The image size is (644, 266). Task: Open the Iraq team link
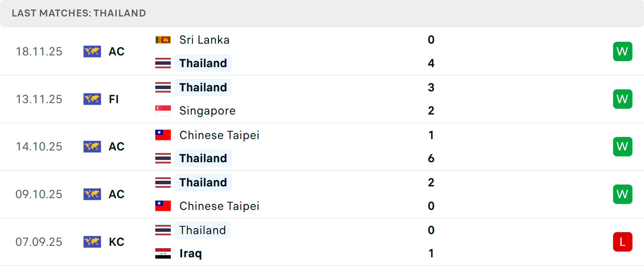point(191,253)
